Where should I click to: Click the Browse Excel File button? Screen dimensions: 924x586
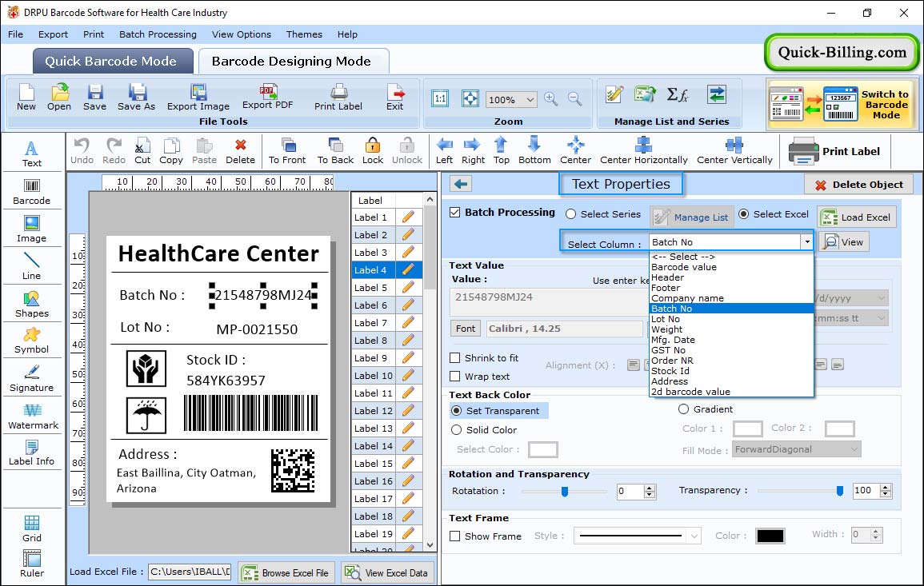(286, 573)
